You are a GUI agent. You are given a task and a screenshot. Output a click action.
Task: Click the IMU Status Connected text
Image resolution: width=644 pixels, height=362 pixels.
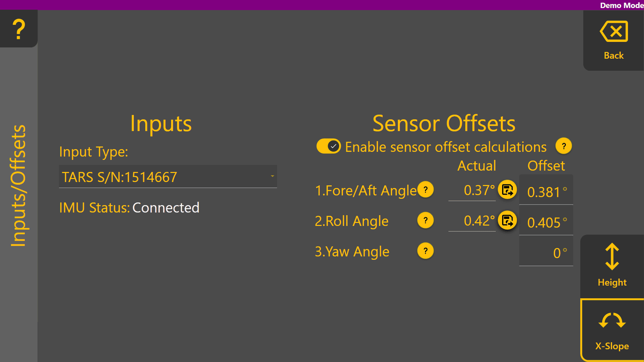[166, 208]
